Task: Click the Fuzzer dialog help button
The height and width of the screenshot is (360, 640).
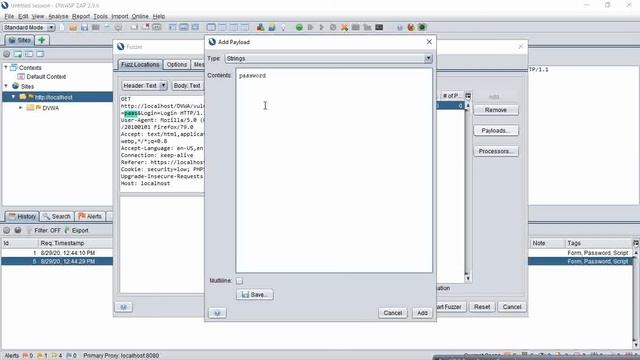Action: click(x=124, y=307)
